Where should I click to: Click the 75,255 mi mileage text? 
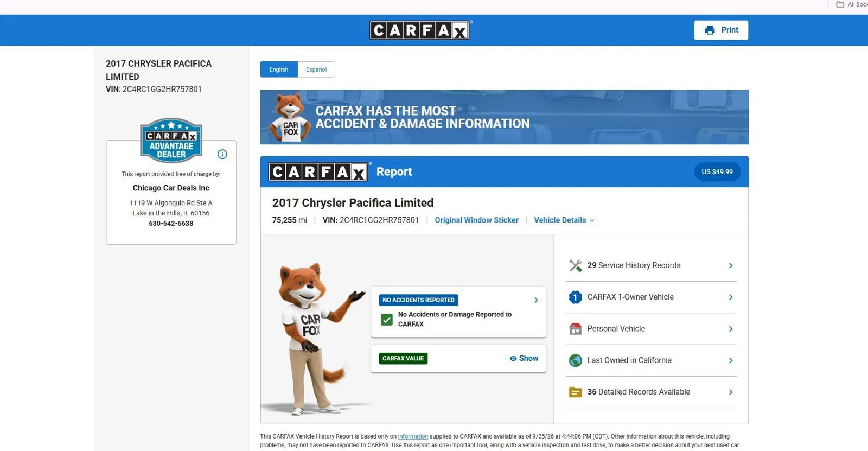[290, 220]
